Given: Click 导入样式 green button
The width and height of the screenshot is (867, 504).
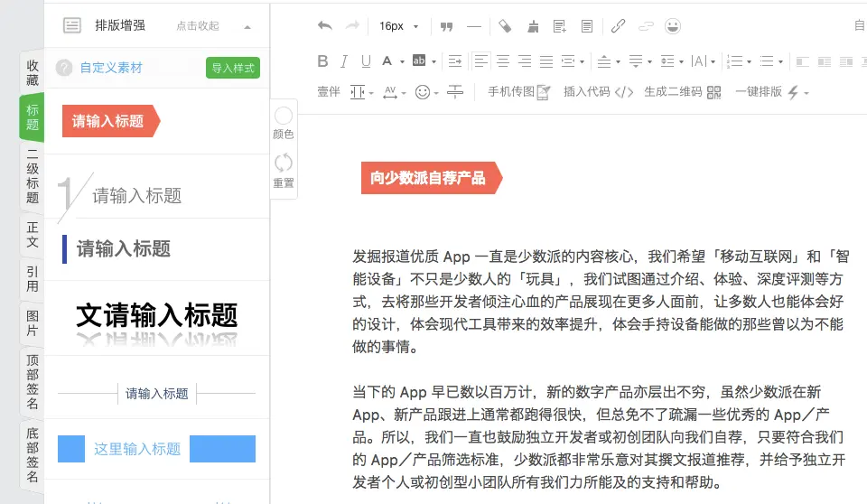Looking at the screenshot, I should pos(233,68).
